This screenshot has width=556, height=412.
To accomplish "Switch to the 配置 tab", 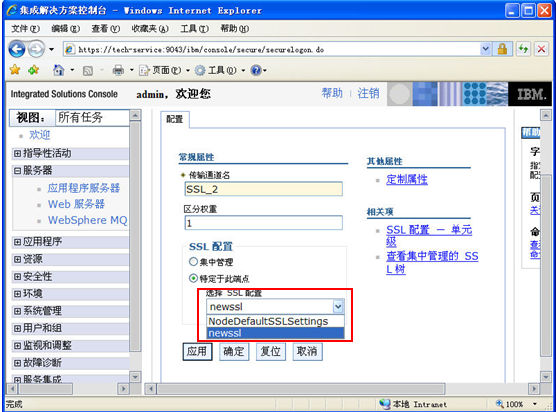I will (x=174, y=119).
